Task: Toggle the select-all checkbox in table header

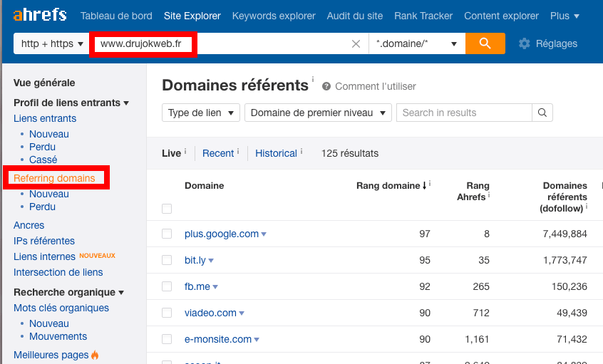Action: click(x=167, y=209)
